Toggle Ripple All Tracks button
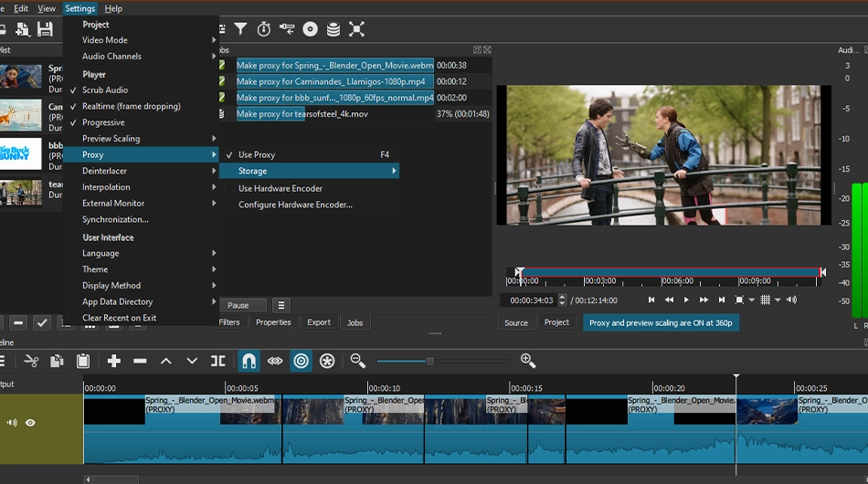Image resolution: width=868 pixels, height=484 pixels. click(x=327, y=362)
